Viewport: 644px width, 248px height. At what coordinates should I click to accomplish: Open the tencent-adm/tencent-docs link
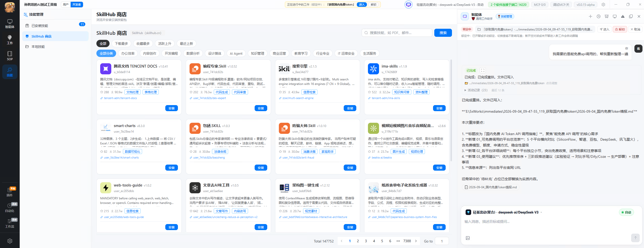pyautogui.click(x=120, y=98)
